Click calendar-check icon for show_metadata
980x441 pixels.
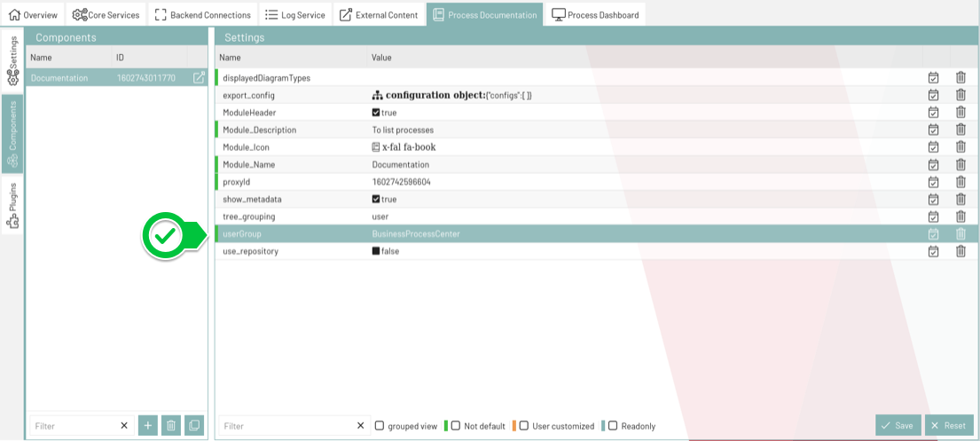pos(933,199)
